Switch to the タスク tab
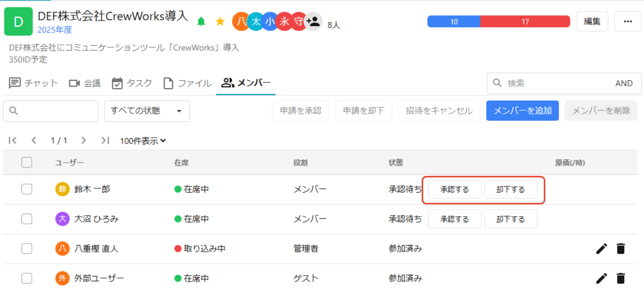Image resolution: width=644 pixels, height=292 pixels. point(132,83)
